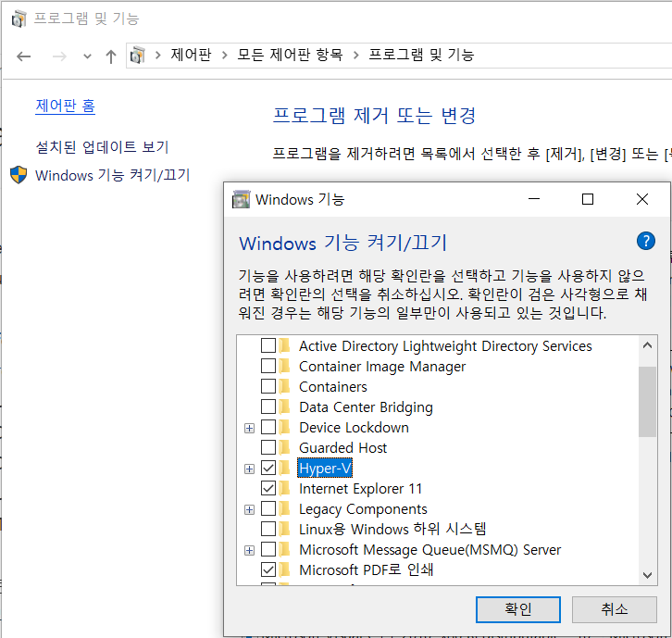Open help with the blue question mark
This screenshot has height=638, width=672.
tap(646, 241)
